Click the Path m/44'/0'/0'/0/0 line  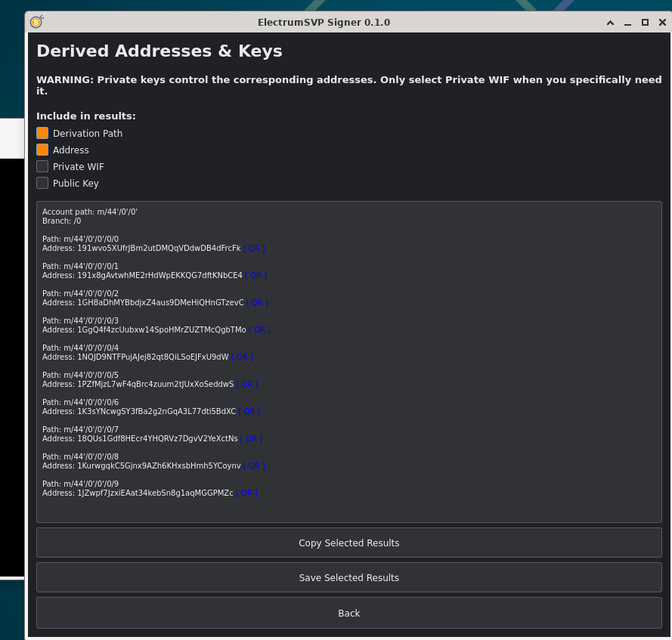click(81, 239)
